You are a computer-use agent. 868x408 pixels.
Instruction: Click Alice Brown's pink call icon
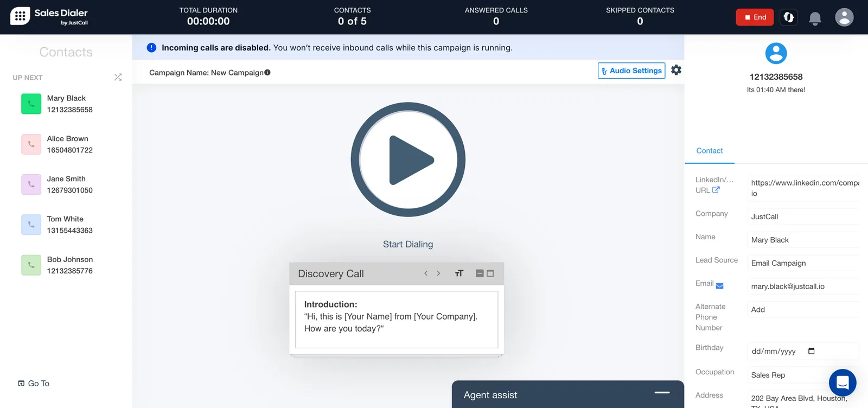click(31, 144)
